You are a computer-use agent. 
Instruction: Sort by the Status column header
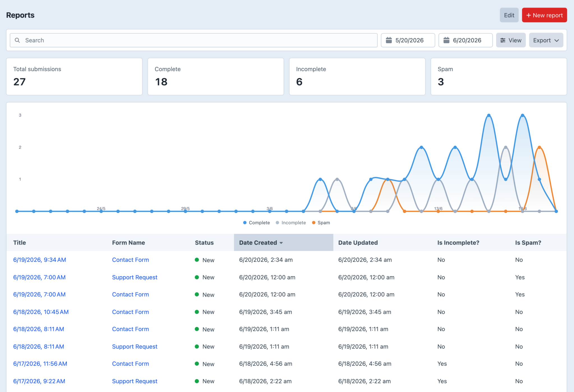click(x=204, y=243)
